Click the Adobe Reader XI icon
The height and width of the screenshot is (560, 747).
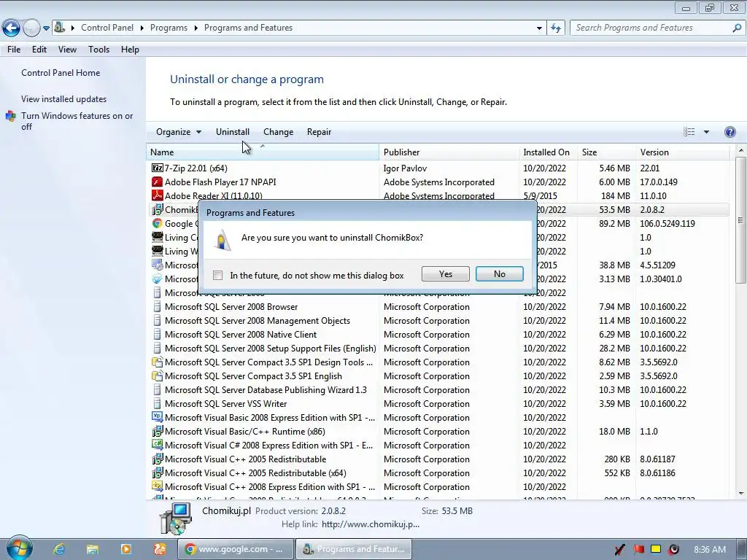(158, 195)
